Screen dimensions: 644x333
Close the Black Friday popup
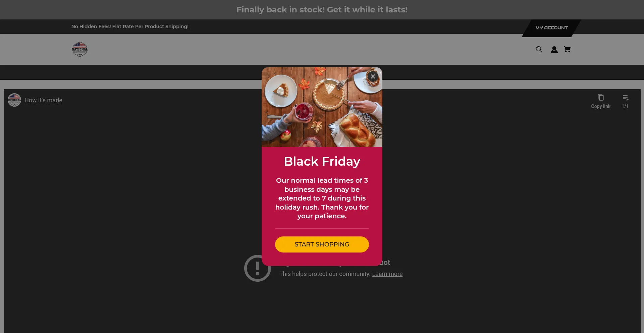tap(373, 76)
